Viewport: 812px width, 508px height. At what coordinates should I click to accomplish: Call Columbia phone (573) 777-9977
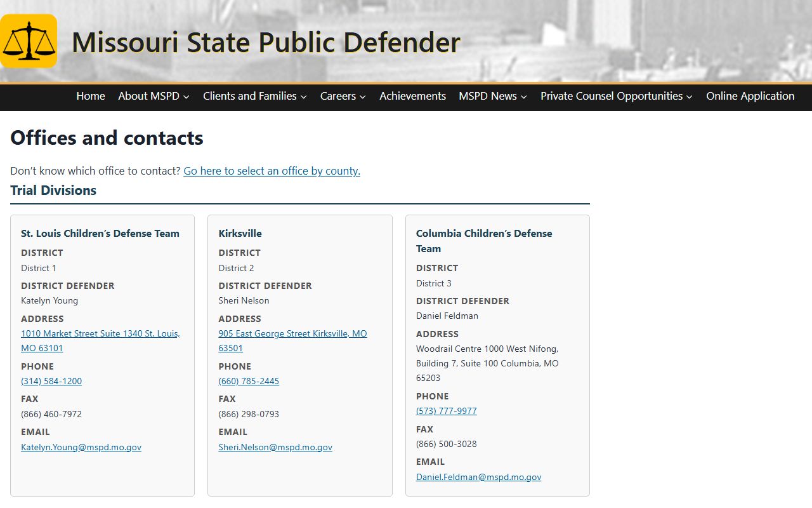(x=447, y=411)
